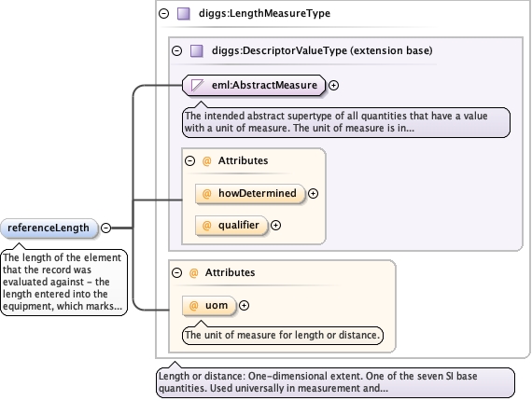This screenshot has width=532, height=401.
Task: Collapse the inner Attributes group with howDetermined
Action: tap(190, 160)
